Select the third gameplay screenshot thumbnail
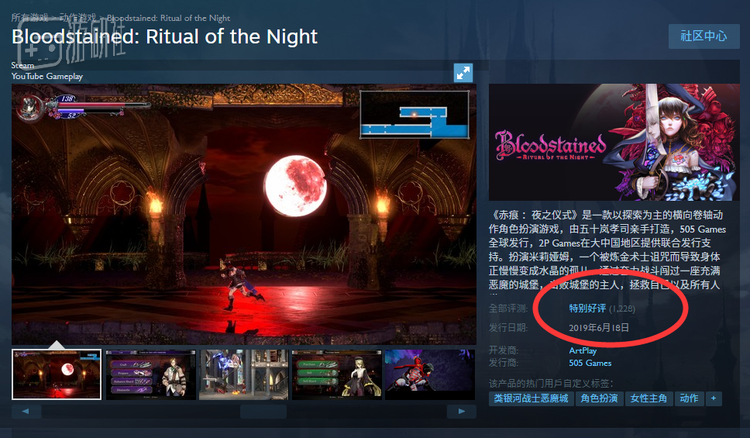 pos(244,374)
